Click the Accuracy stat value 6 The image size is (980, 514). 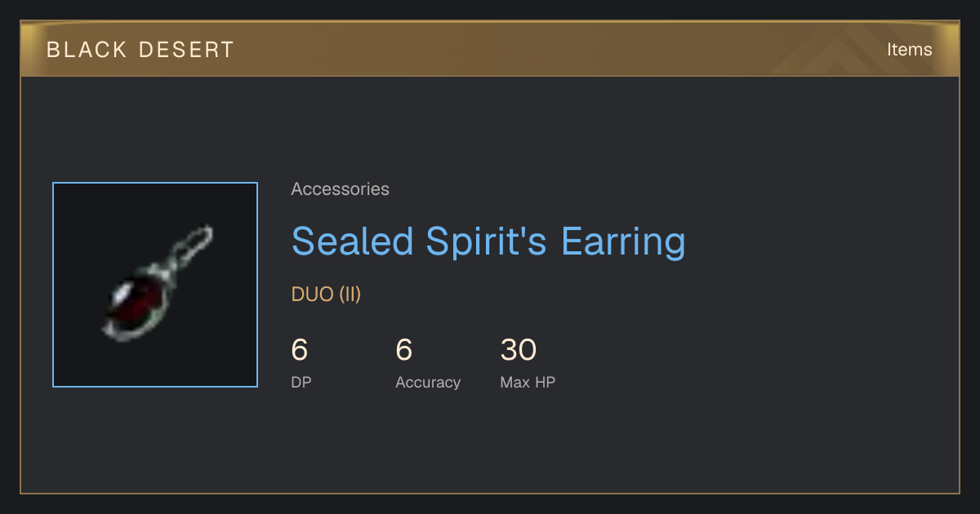pyautogui.click(x=404, y=350)
